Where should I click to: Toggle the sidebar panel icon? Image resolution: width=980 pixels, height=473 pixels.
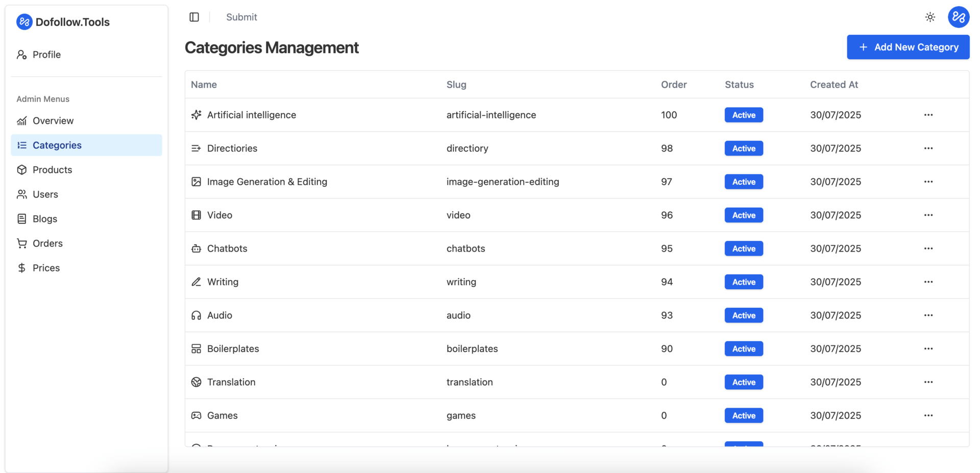[x=194, y=17]
